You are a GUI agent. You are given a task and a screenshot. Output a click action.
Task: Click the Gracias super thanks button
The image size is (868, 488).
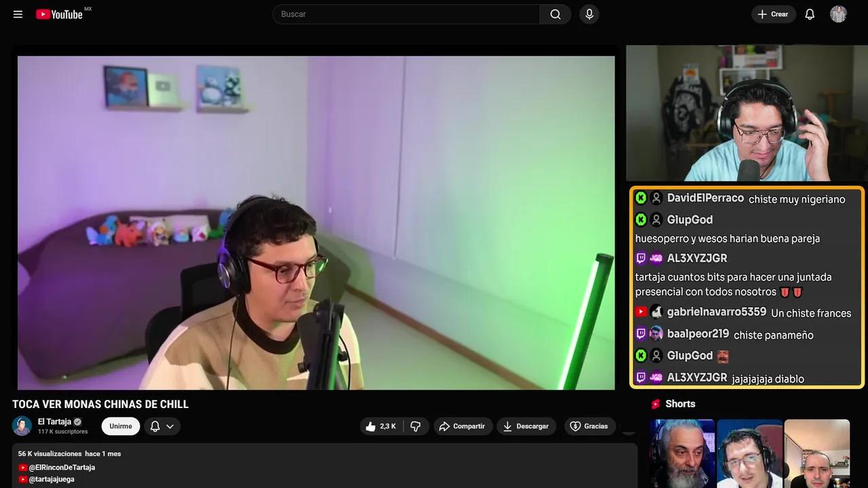click(589, 426)
